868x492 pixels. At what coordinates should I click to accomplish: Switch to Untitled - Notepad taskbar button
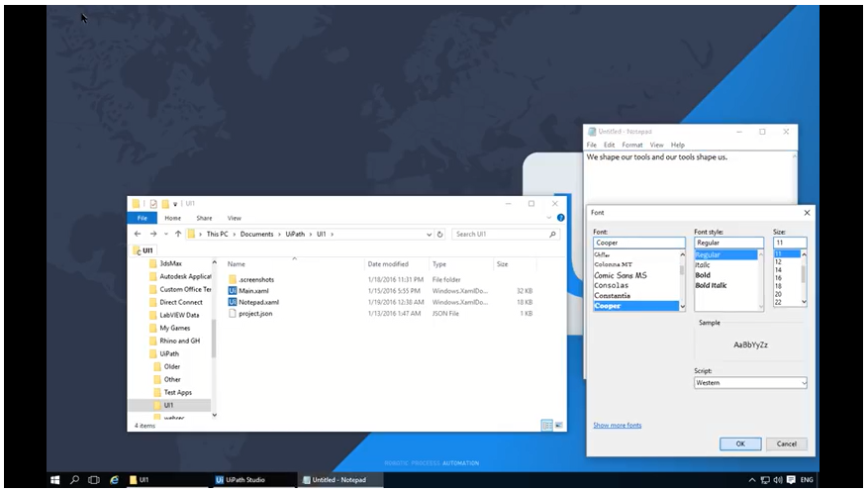(339, 480)
